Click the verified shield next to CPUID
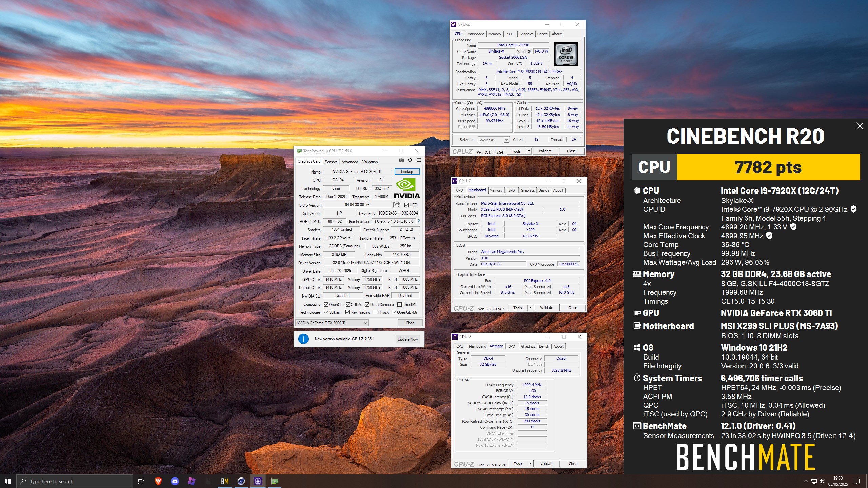The height and width of the screenshot is (488, 868). click(x=853, y=209)
